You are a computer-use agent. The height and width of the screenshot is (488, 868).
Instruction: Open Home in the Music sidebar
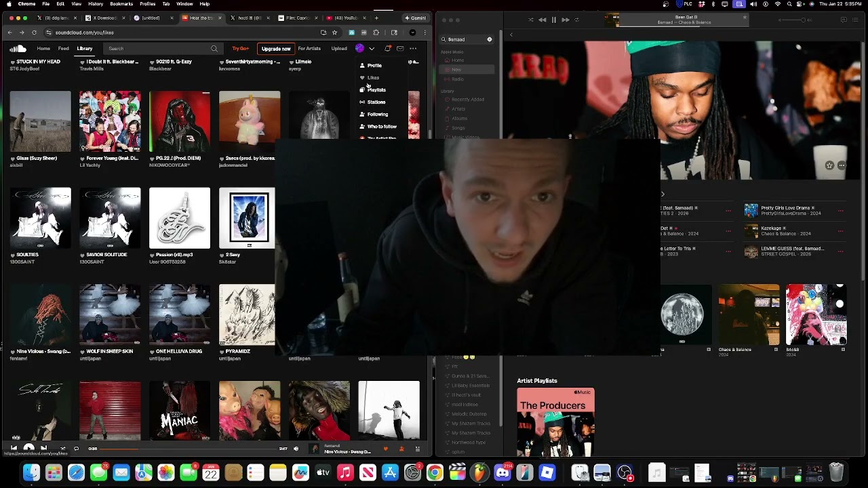pos(457,60)
